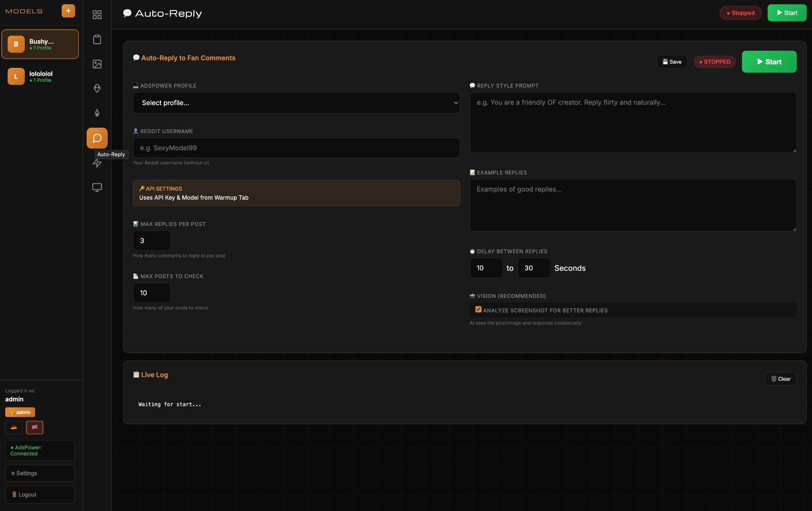Click the lightning bolt sidebar icon

click(97, 163)
